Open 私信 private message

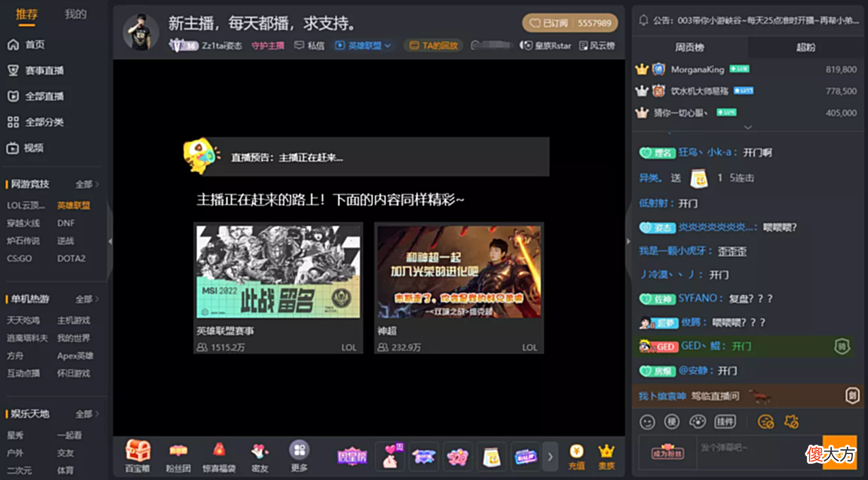click(x=309, y=46)
